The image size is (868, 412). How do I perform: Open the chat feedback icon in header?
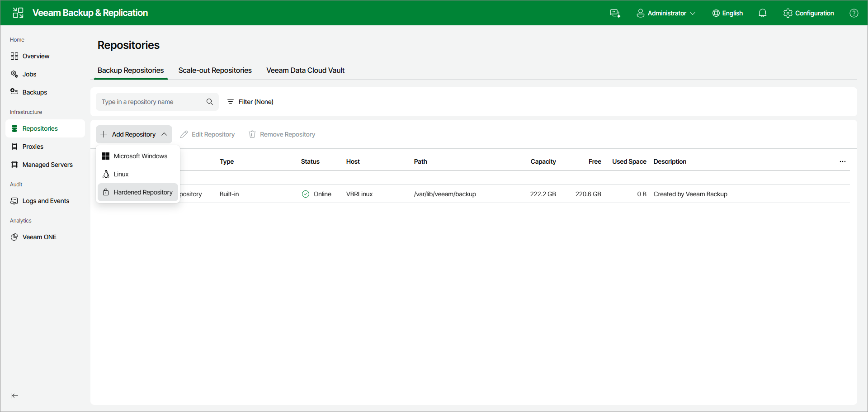[615, 13]
